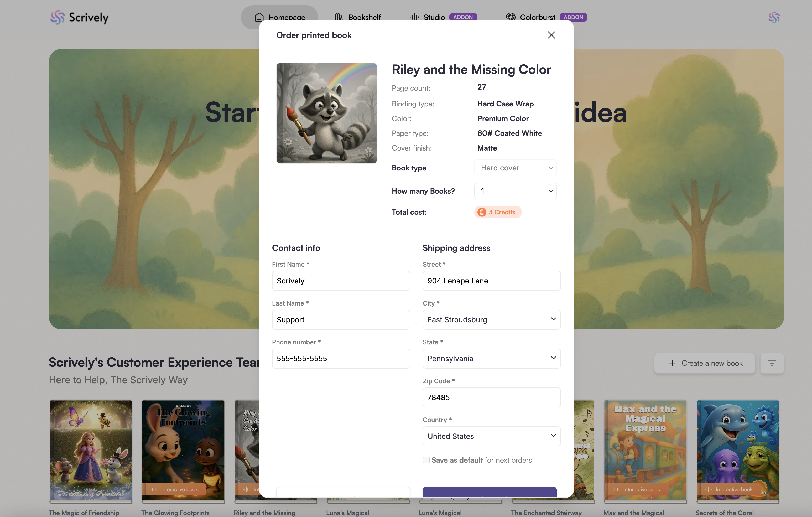
Task: Click the Studio waveform icon
Action: (414, 17)
